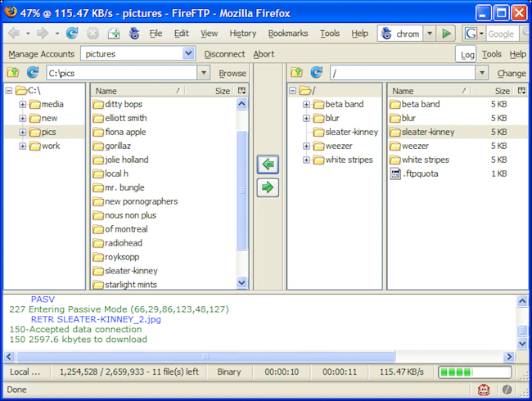Open the pictures account dropdown

tap(188, 53)
